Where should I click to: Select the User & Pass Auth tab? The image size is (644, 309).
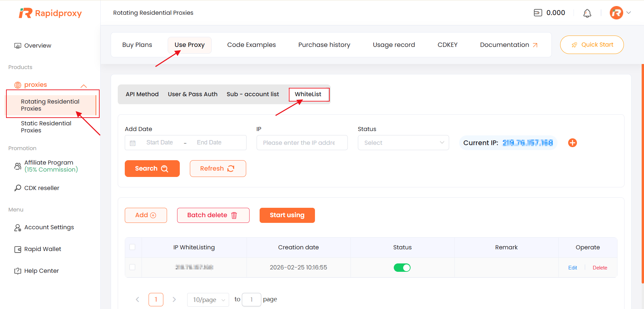[193, 94]
